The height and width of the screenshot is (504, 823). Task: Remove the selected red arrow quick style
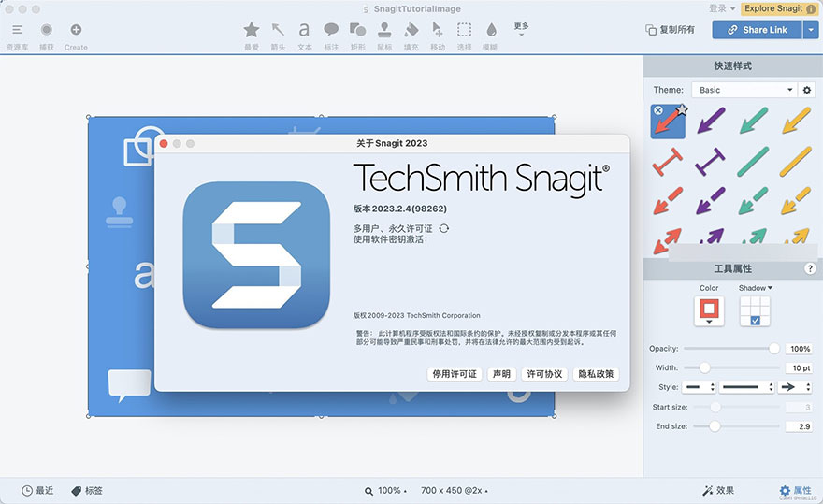pos(658,110)
